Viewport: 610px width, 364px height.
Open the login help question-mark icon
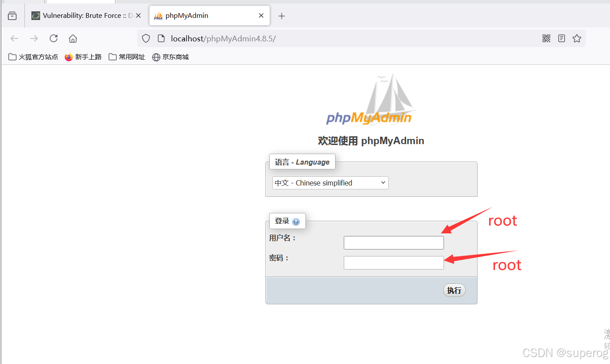click(x=296, y=222)
